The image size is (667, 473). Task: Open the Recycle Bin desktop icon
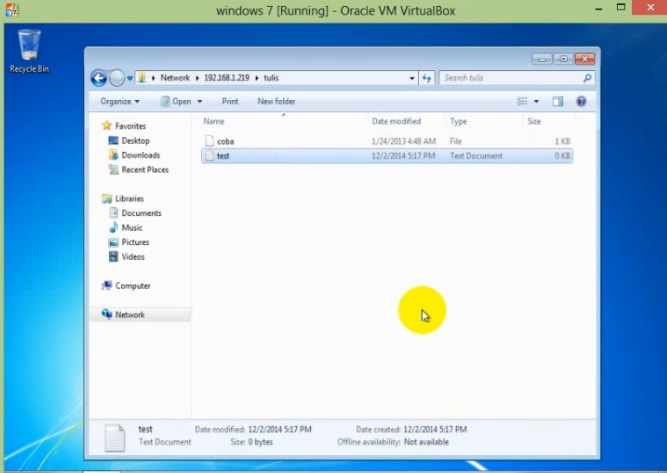click(29, 51)
